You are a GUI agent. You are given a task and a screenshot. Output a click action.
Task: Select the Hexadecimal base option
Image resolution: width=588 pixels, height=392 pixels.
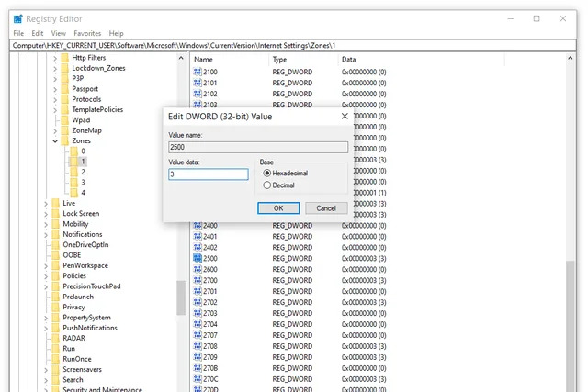pyautogui.click(x=267, y=173)
